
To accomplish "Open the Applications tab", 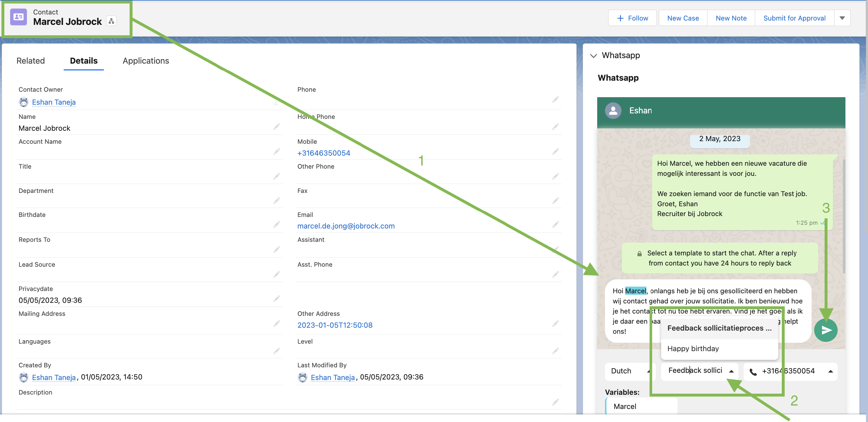I will [146, 61].
